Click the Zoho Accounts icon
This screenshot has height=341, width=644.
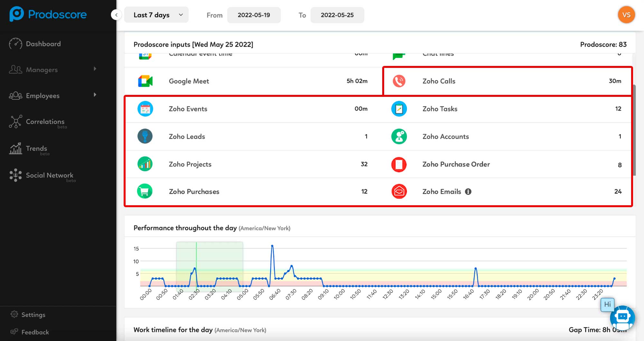pyautogui.click(x=399, y=136)
